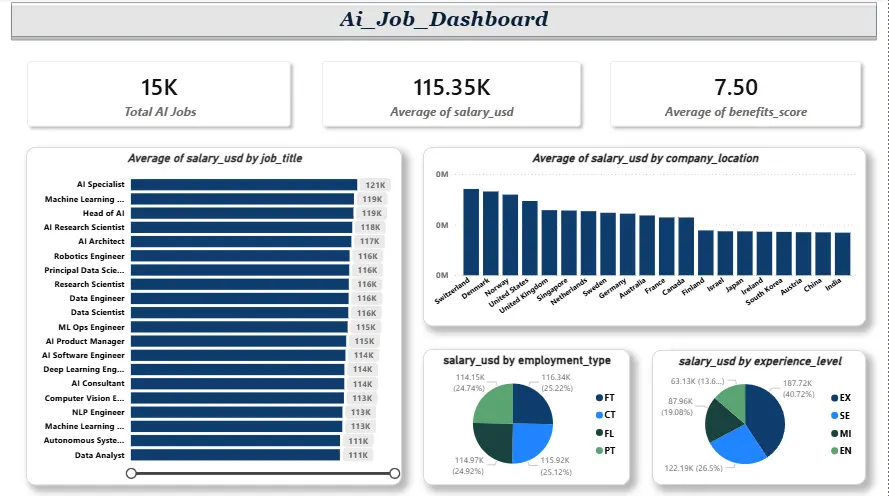Viewport: 889px width, 496px height.
Task: Select the Denmark column in location chart
Action: point(490,234)
